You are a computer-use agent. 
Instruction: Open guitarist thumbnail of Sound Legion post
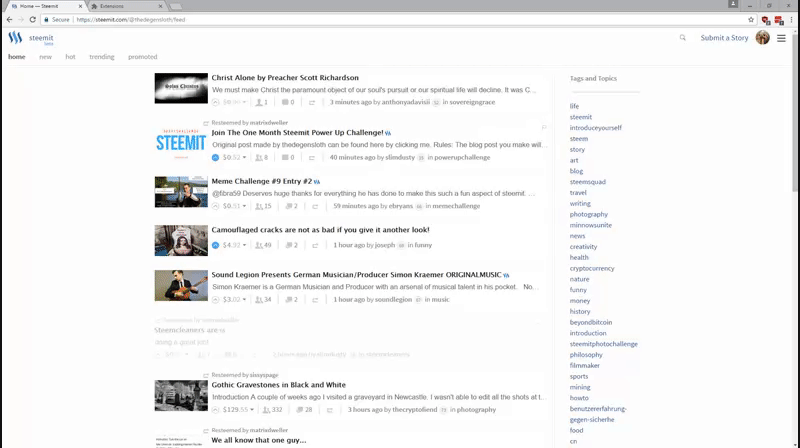coord(181,285)
